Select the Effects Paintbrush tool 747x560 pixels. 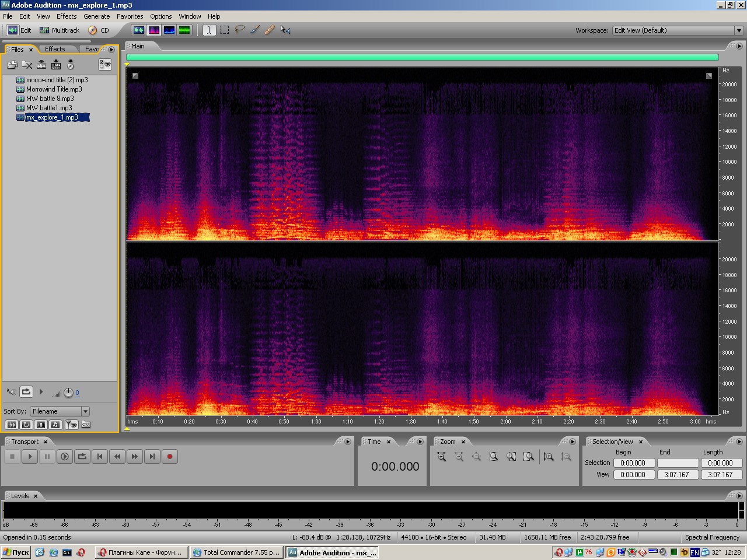tap(255, 30)
